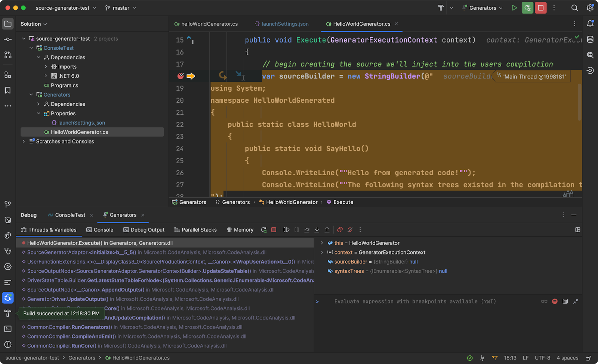Show more tool windows ellipsis in left sidebar
Viewport: 598px width, 364px height.
click(8, 106)
